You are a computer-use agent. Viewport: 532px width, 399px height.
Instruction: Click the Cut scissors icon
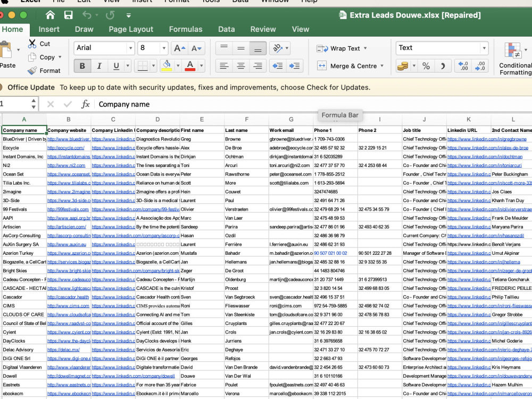pos(32,44)
